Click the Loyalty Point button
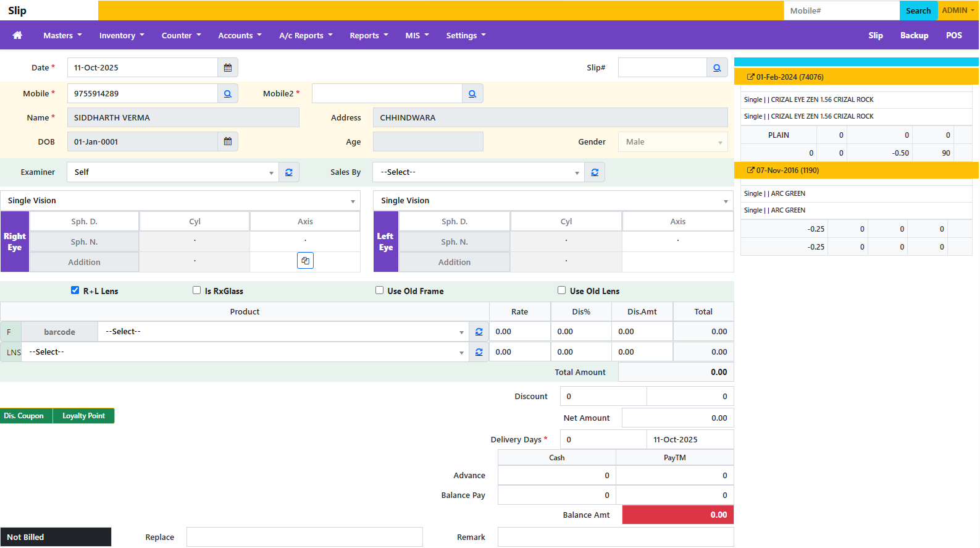This screenshot has width=980, height=548. tap(83, 416)
